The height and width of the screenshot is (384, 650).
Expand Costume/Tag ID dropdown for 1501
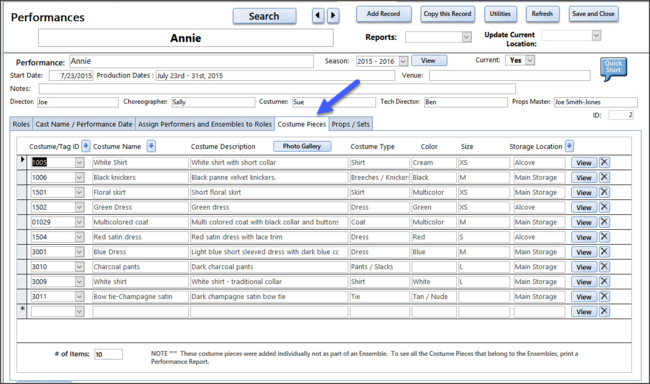click(79, 192)
